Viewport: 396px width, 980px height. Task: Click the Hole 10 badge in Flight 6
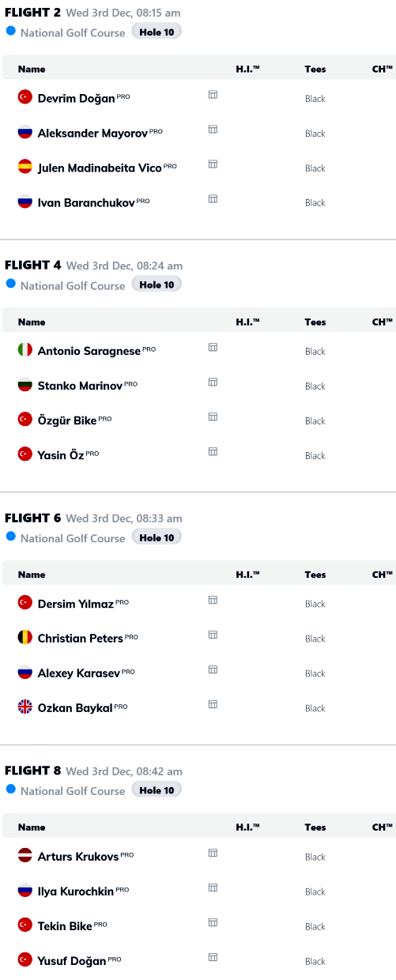(x=157, y=537)
